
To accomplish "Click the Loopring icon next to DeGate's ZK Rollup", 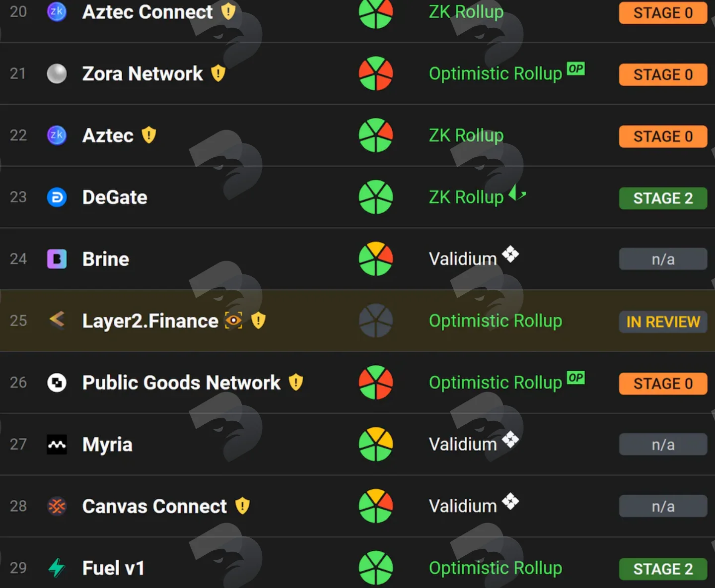I will tap(517, 193).
